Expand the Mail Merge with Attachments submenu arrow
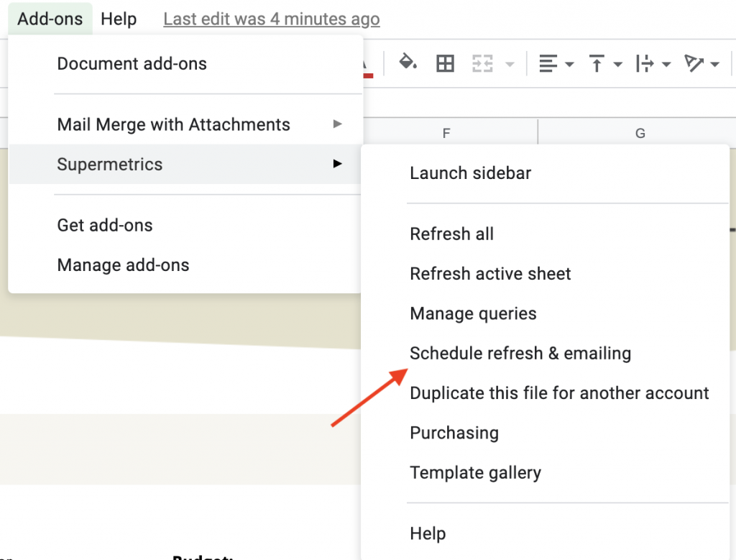This screenshot has height=560, width=736. coord(337,124)
